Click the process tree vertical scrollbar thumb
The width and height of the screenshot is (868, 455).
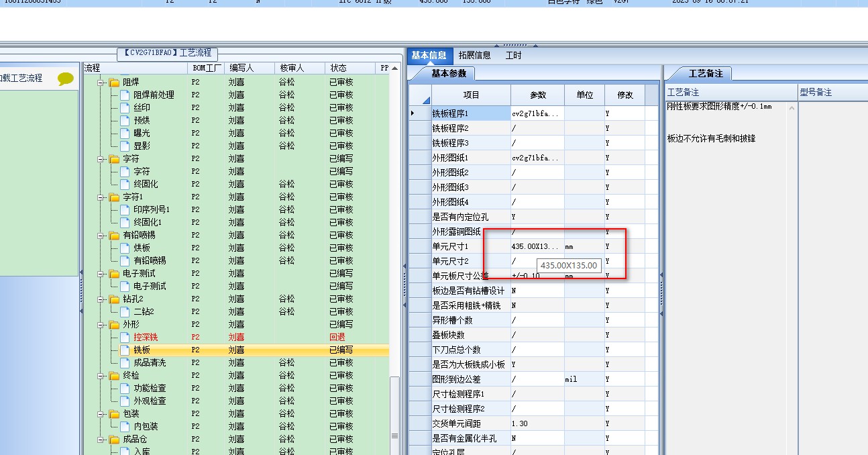coord(395,415)
